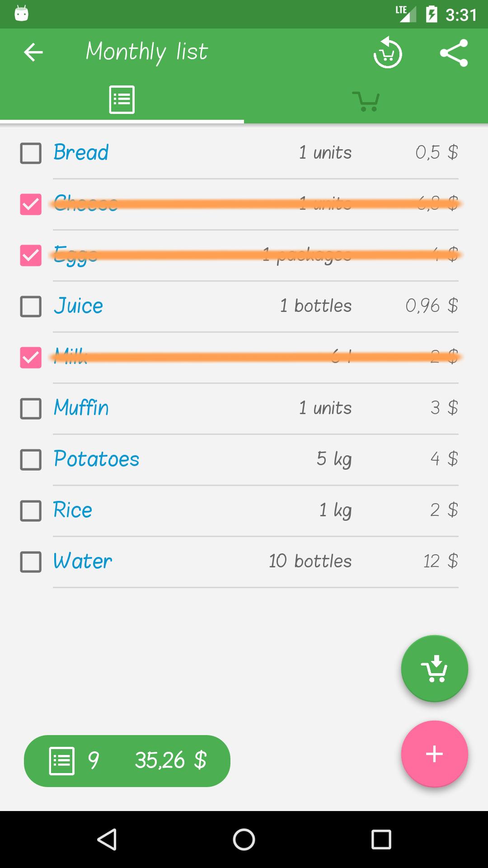Tap the list total summary pill
488x868 pixels.
click(x=127, y=761)
